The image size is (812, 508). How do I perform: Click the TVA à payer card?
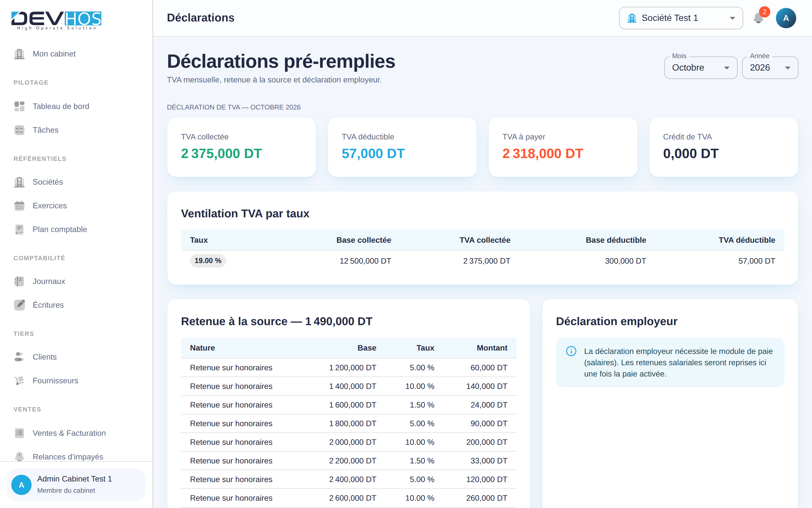[x=563, y=147]
